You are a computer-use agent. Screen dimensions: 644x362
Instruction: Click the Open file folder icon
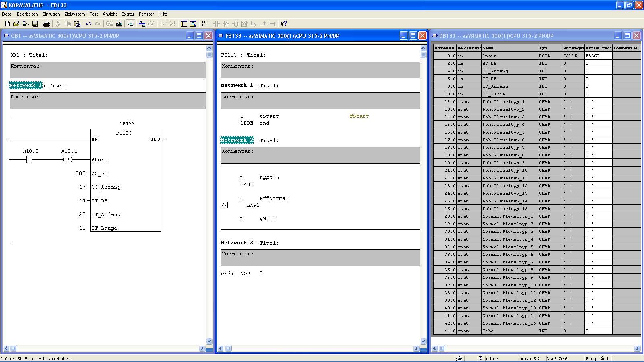click(x=17, y=24)
